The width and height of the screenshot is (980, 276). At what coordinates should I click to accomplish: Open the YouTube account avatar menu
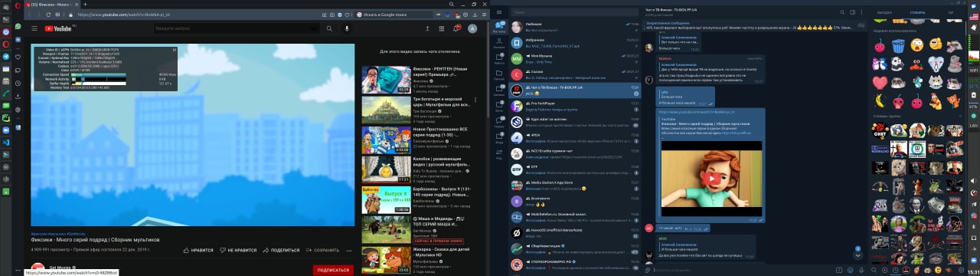click(x=472, y=28)
